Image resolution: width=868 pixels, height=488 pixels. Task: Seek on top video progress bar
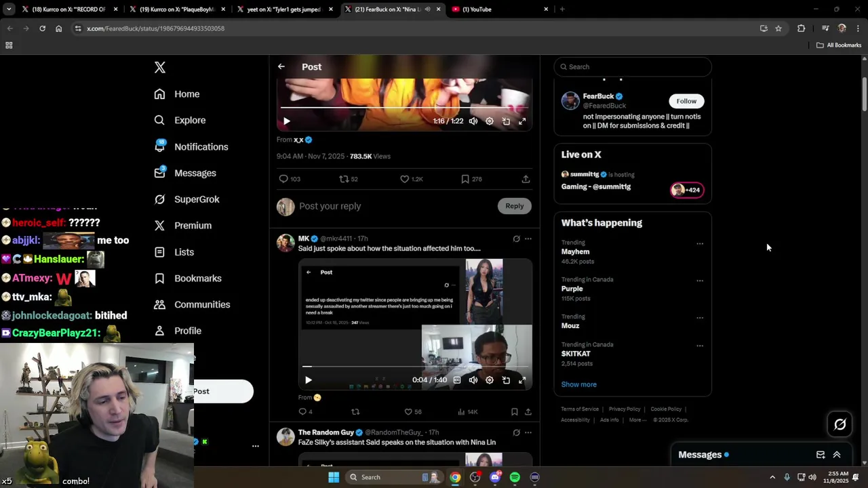click(404, 107)
